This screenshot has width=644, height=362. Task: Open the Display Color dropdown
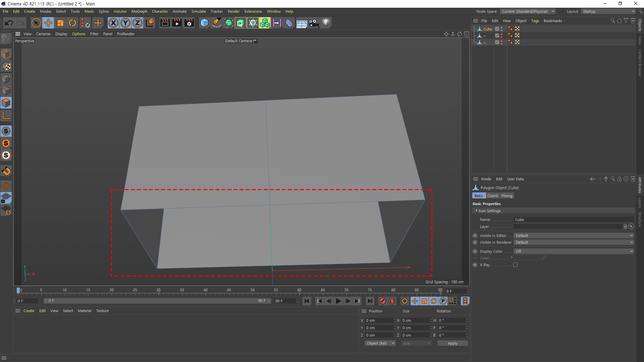[574, 251]
